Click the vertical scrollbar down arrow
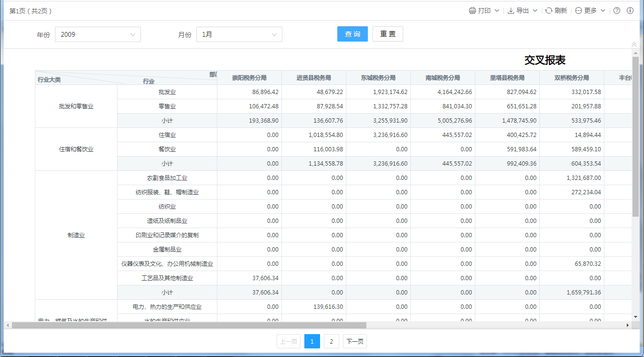This screenshot has width=644, height=357. pyautogui.click(x=635, y=316)
